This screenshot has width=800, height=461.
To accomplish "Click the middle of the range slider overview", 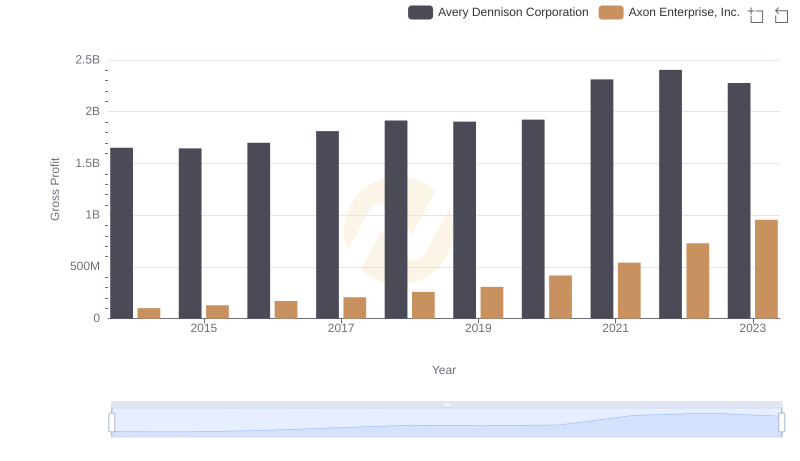I will (446, 423).
